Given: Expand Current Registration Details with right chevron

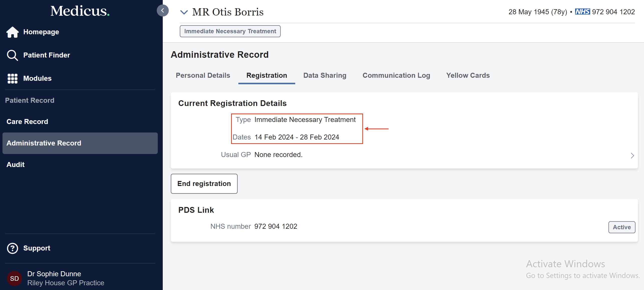Looking at the screenshot, I should coord(632,156).
